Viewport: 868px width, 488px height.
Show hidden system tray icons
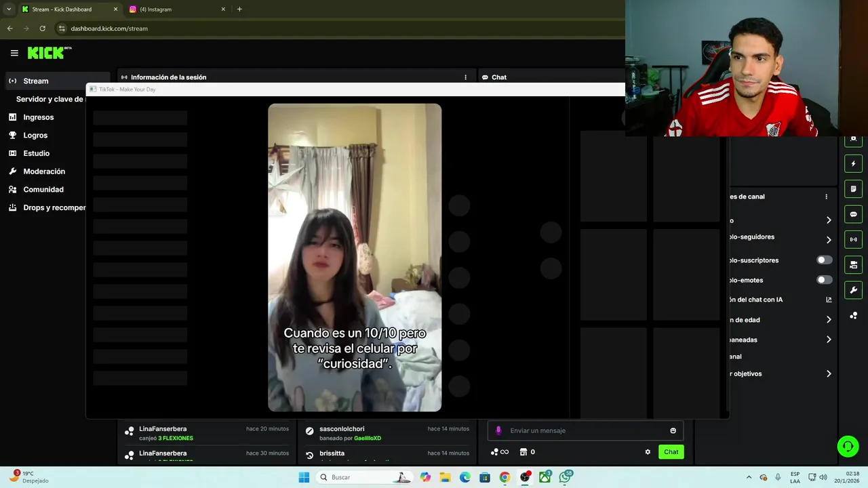pos(749,477)
